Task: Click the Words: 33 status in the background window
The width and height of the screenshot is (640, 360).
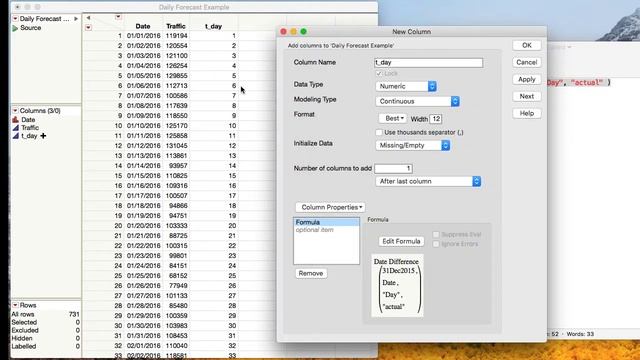Action: pyautogui.click(x=580, y=334)
